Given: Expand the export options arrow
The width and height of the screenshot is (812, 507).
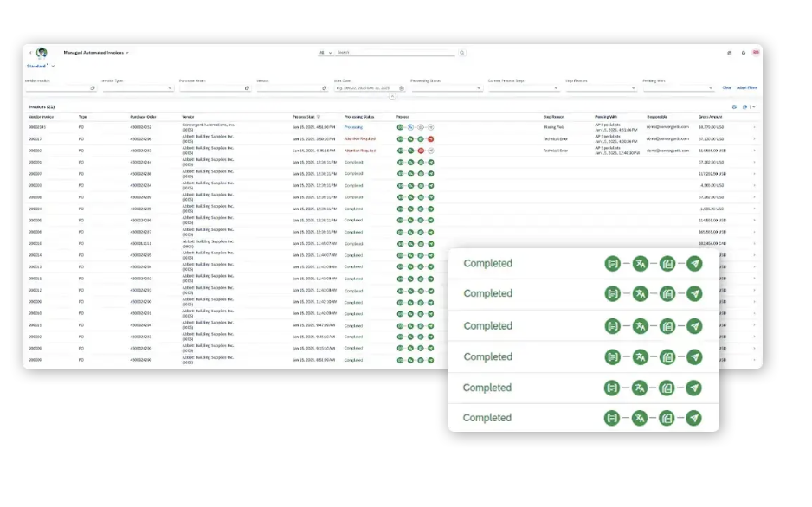Looking at the screenshot, I should (x=753, y=107).
